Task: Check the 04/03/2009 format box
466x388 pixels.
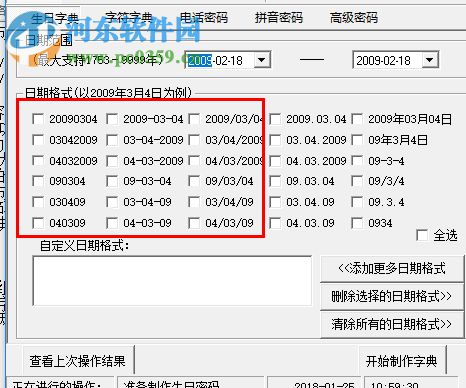Action: (x=194, y=161)
